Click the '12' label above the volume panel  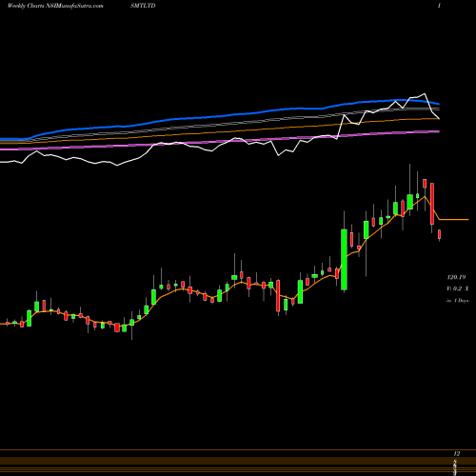pyautogui.click(x=457, y=454)
